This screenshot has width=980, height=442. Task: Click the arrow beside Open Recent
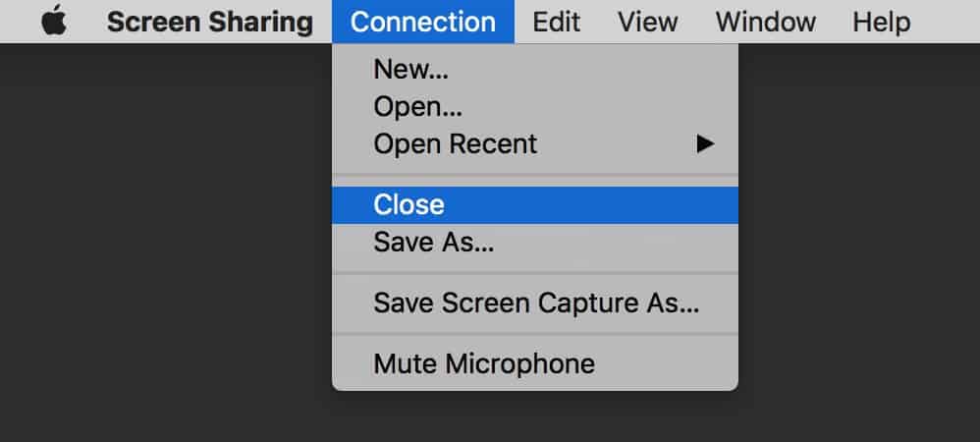(x=704, y=143)
